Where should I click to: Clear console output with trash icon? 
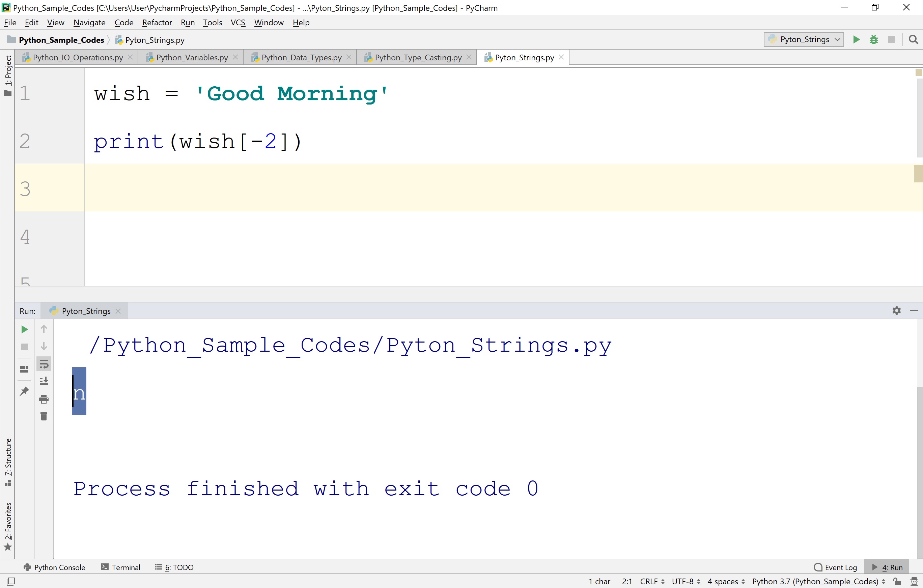44,416
